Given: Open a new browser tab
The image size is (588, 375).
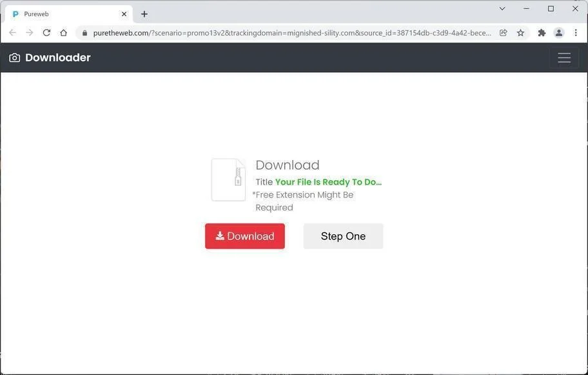Looking at the screenshot, I should coord(144,14).
